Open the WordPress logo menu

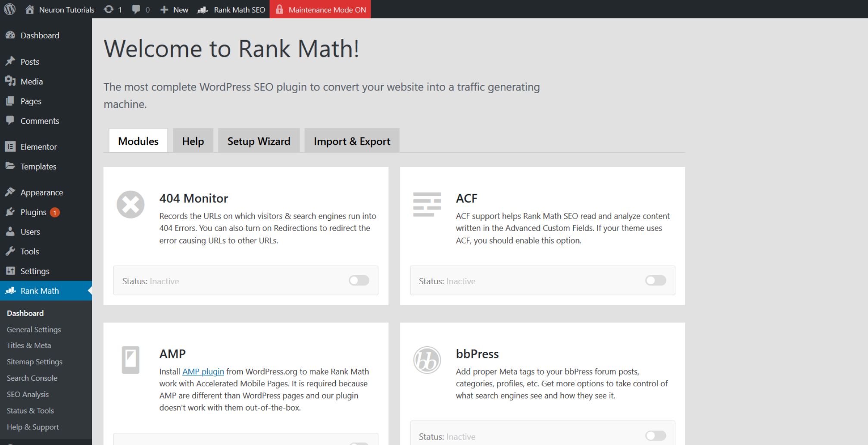[x=9, y=9]
